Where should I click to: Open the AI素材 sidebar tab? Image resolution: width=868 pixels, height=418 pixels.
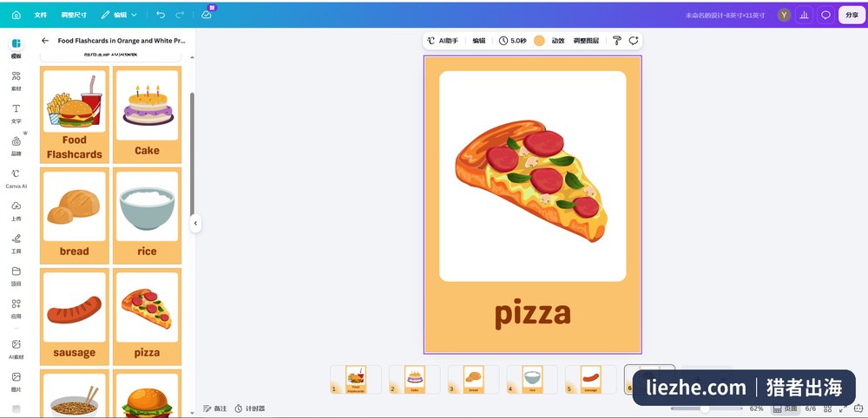click(x=16, y=349)
